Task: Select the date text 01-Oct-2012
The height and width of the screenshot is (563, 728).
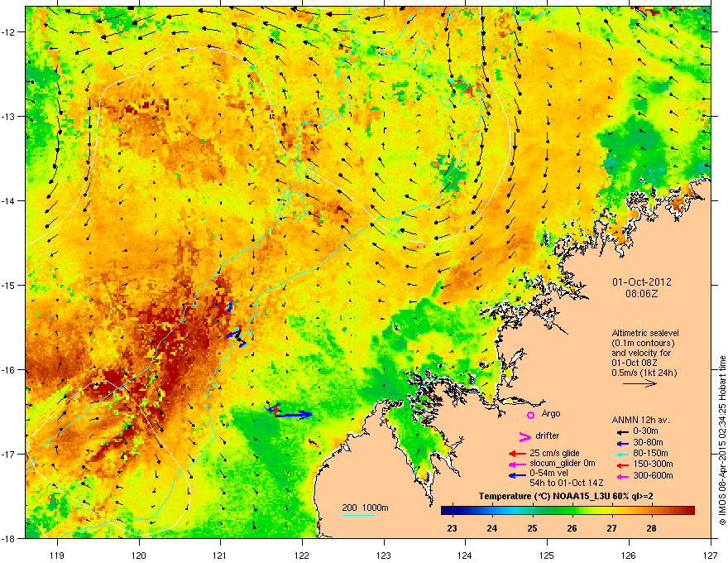Action: pyautogui.click(x=642, y=282)
